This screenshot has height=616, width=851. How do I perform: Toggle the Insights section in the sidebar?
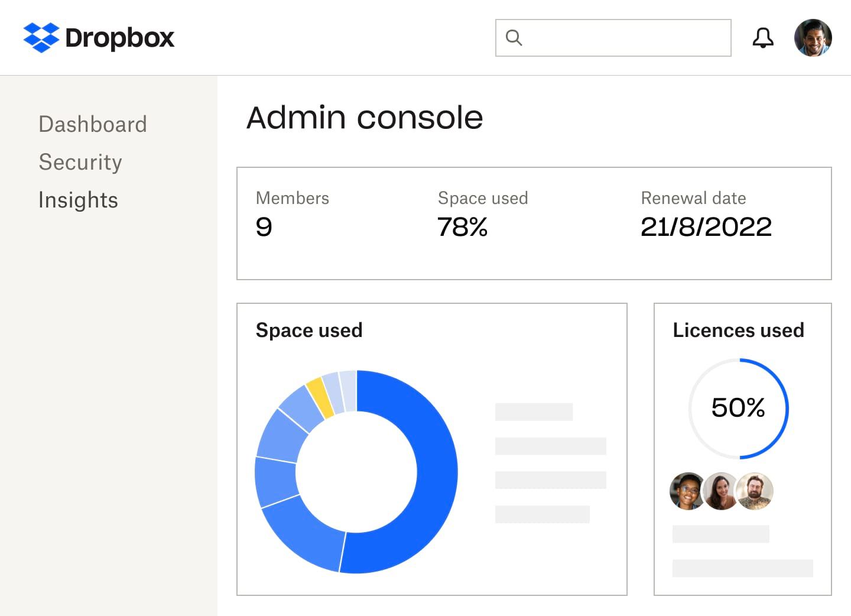point(78,200)
